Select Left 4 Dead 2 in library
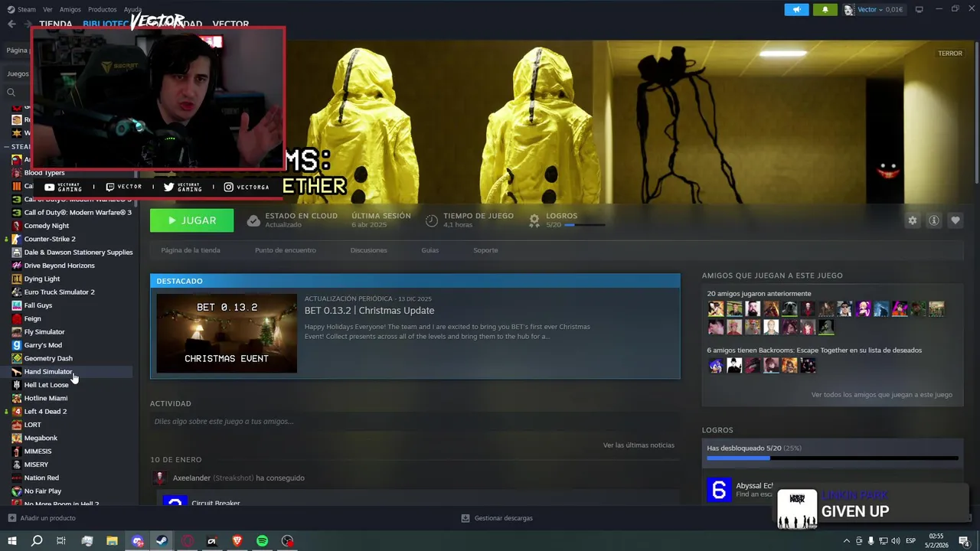The width and height of the screenshot is (980, 551). pos(67,412)
